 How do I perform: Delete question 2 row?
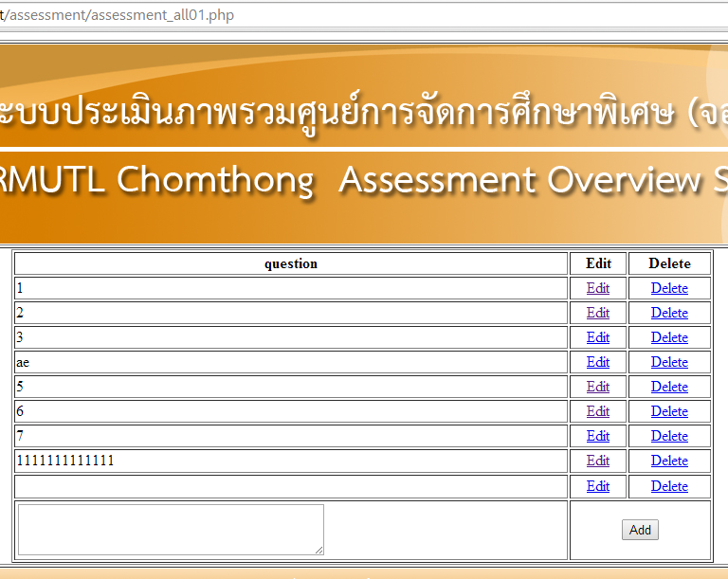(669, 313)
